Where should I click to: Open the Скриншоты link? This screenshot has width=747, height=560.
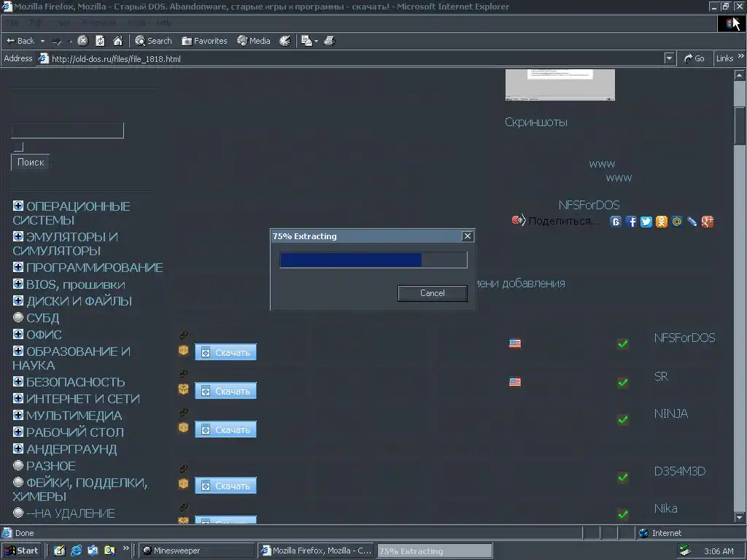click(x=536, y=122)
